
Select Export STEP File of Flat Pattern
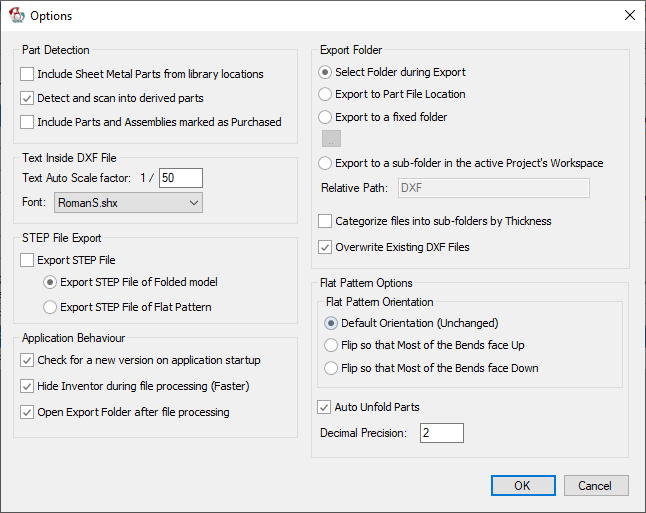pos(50,307)
